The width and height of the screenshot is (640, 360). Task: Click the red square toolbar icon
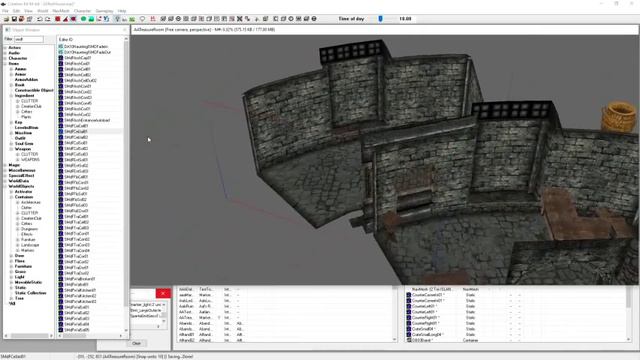coord(58,19)
